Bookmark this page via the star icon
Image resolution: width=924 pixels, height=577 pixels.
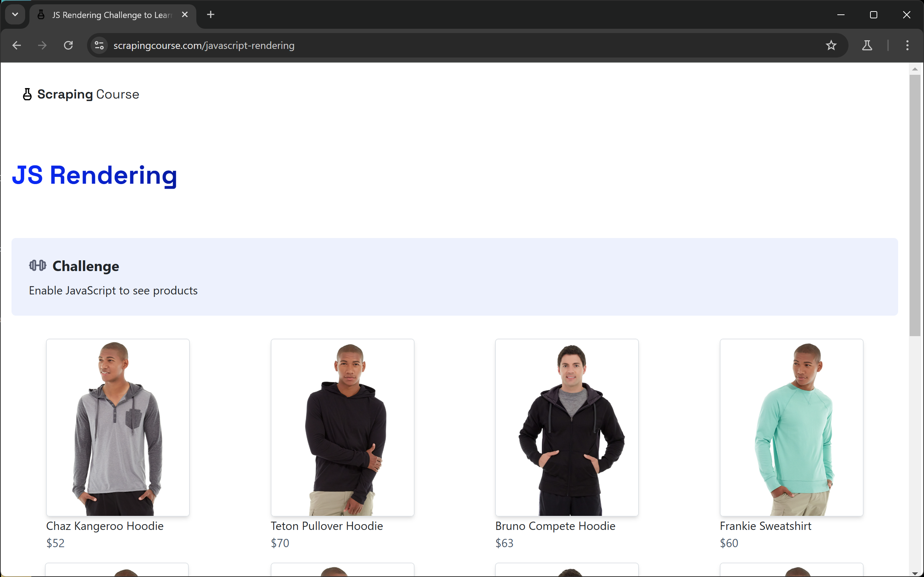point(831,45)
